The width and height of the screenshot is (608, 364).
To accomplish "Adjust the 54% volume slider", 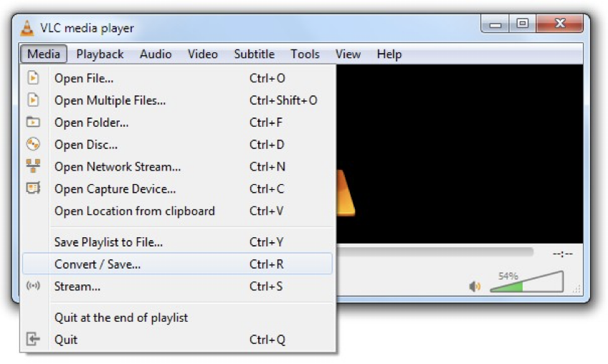I will point(526,282).
